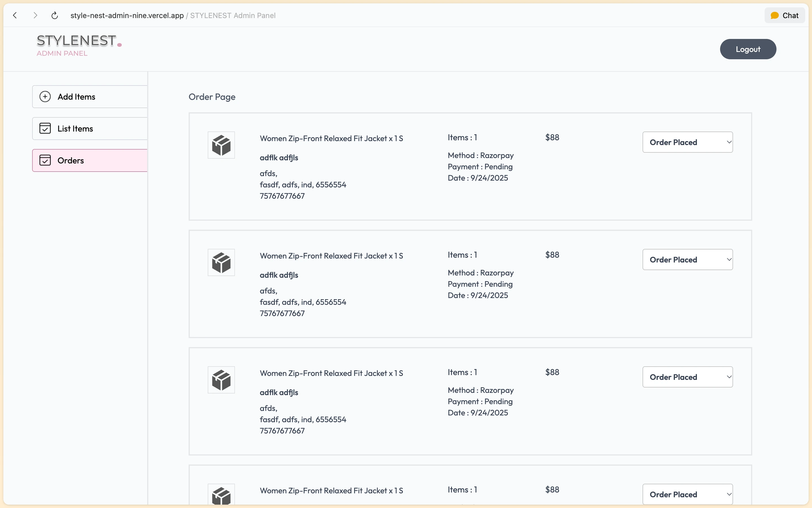This screenshot has height=508, width=812.
Task: Click the STYLENEST Admin Panel logo
Action: tap(79, 45)
